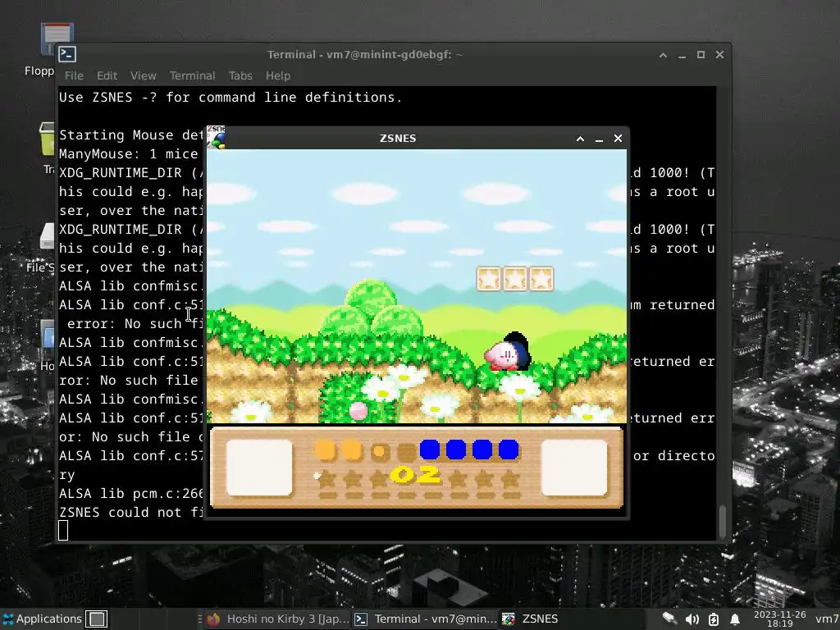Click the Floppy drive desktop icon
The image size is (840, 630).
coord(50,48)
